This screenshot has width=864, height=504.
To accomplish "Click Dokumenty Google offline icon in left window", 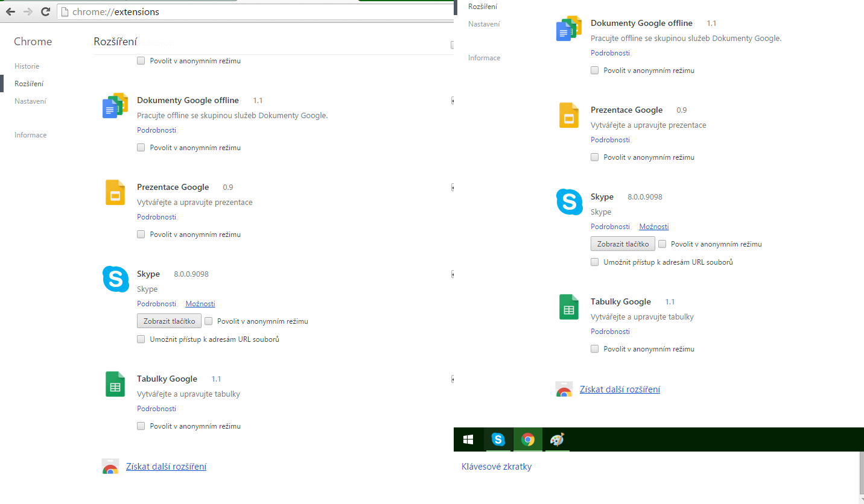I will tap(115, 106).
